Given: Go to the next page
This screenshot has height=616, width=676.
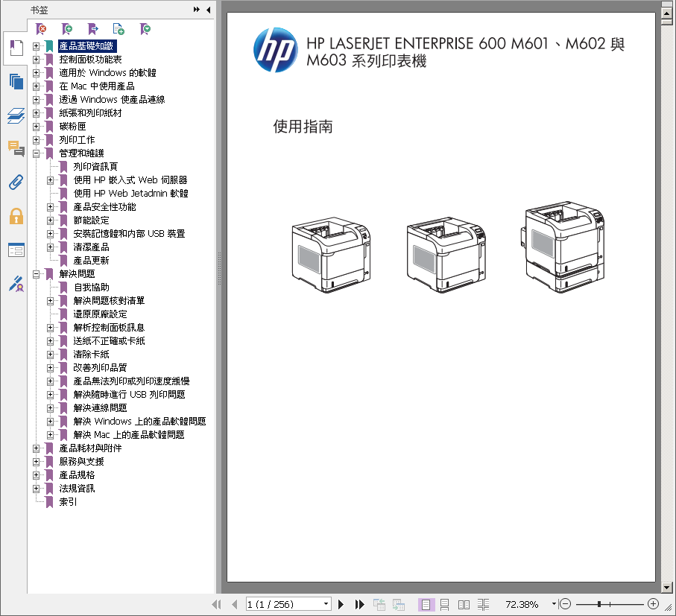Looking at the screenshot, I should pos(341,604).
